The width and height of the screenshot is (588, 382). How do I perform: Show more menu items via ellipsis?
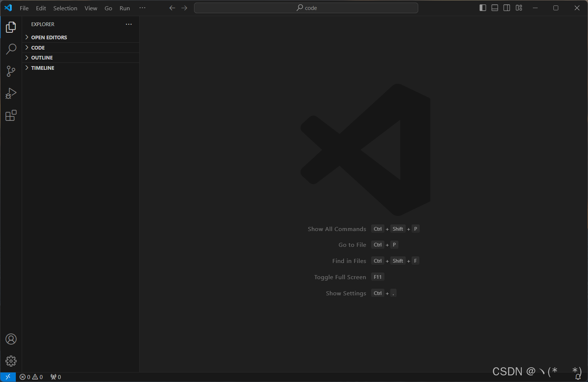142,8
